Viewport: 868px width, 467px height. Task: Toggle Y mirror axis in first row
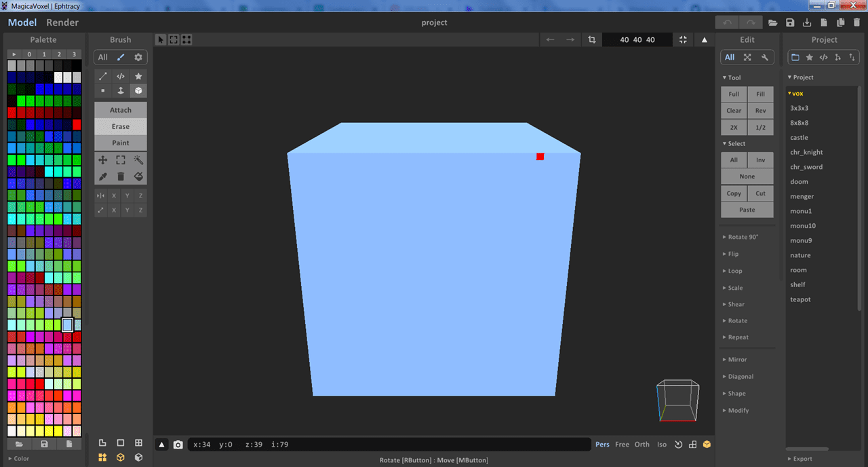pos(127,195)
